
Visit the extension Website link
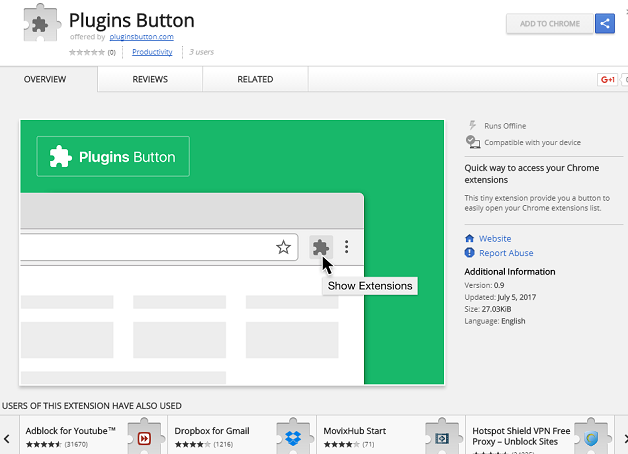[494, 239]
